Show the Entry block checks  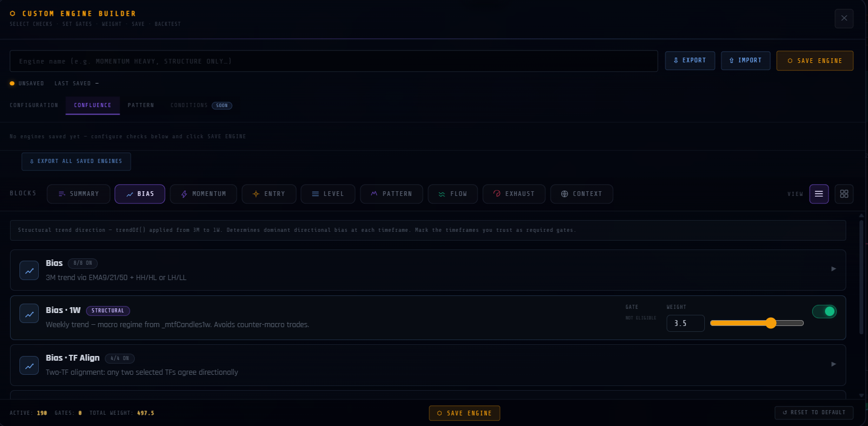point(269,194)
